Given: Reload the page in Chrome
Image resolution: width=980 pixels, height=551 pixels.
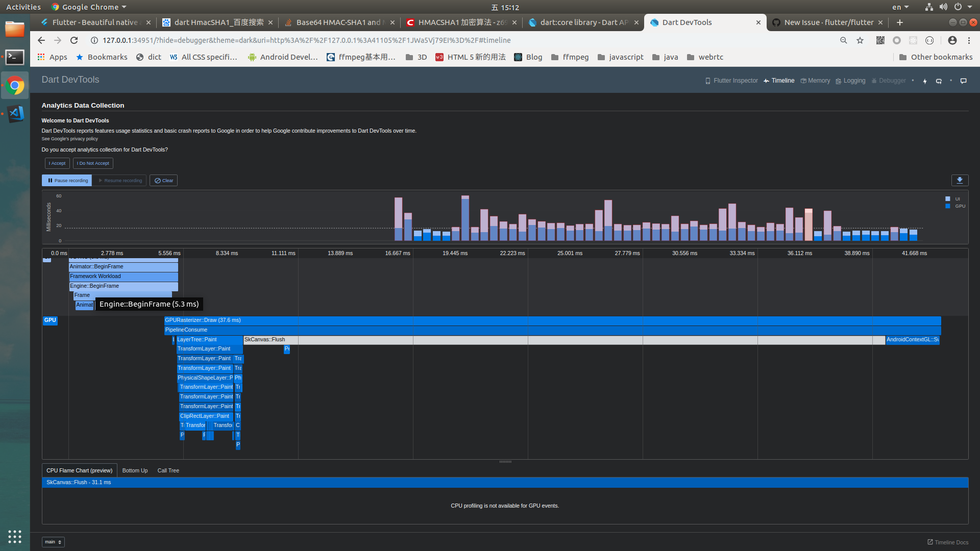Looking at the screenshot, I should point(74,40).
